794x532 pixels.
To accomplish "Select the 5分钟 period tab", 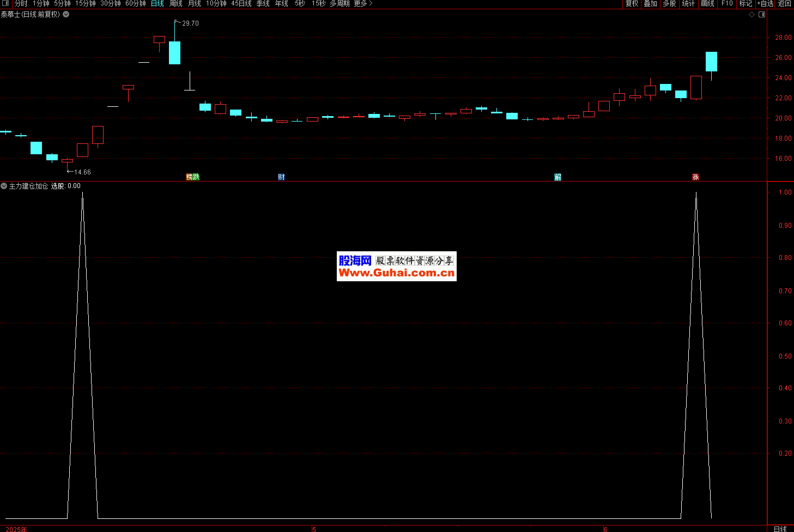I will 62,4.
